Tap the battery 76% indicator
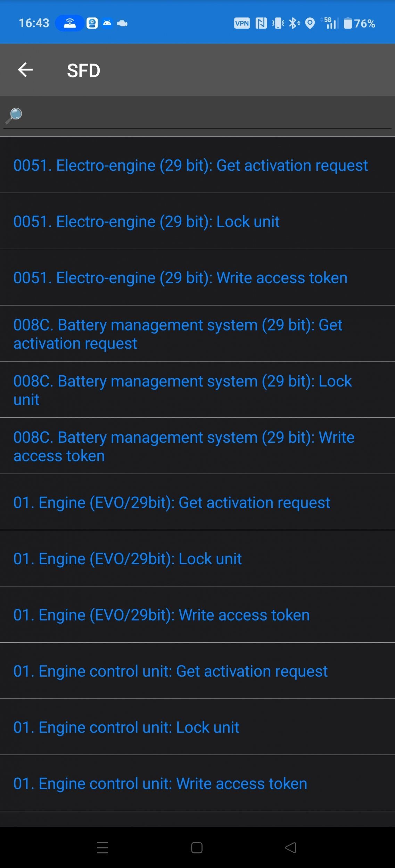The image size is (395, 868). pos(359,23)
